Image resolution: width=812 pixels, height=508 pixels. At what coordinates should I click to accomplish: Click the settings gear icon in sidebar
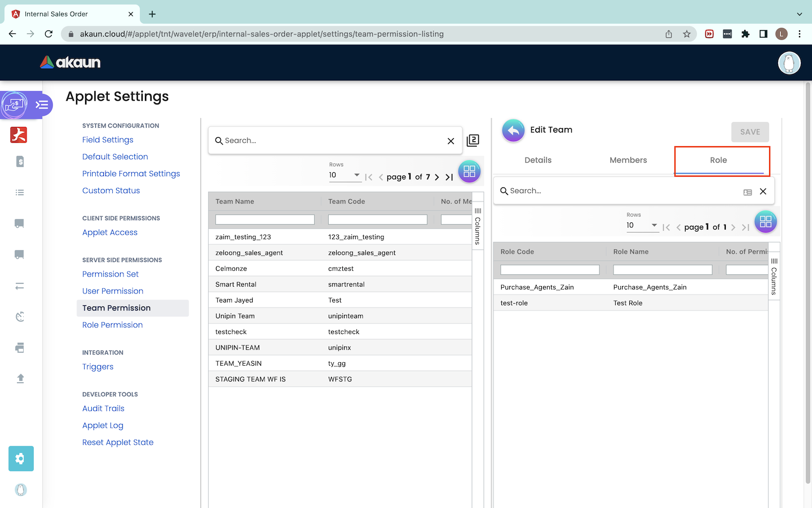pos(21,458)
